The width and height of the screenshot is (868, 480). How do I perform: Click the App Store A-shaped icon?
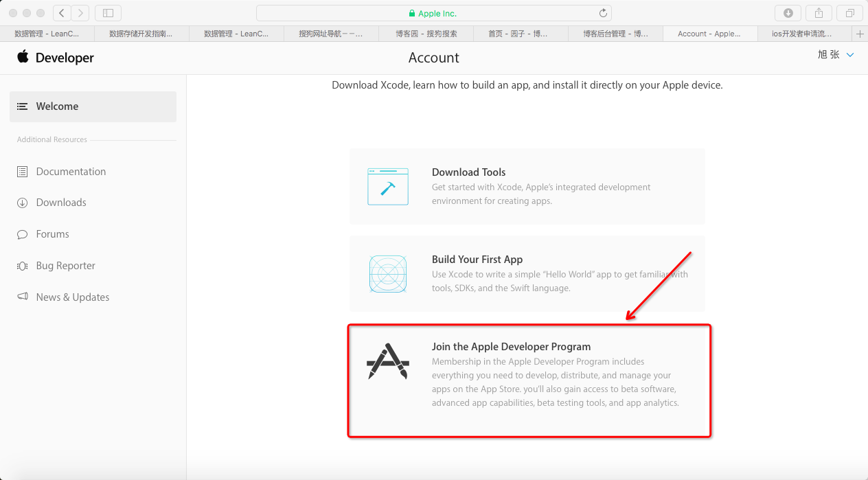point(388,361)
